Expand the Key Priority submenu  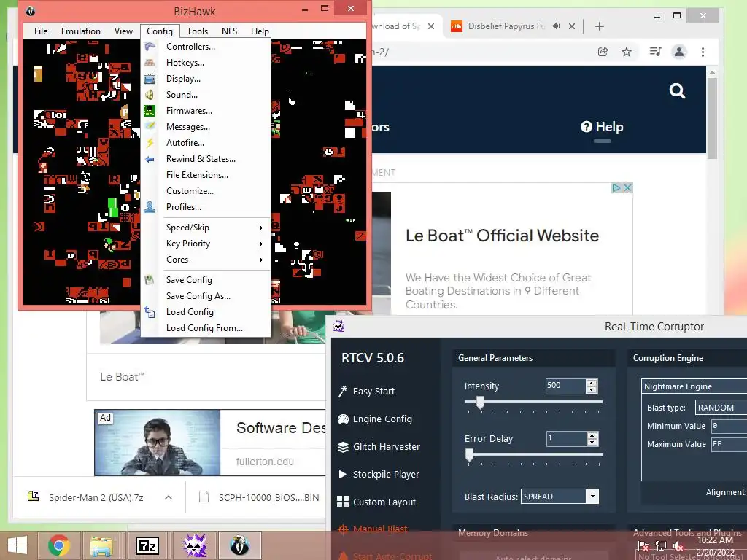coord(206,244)
